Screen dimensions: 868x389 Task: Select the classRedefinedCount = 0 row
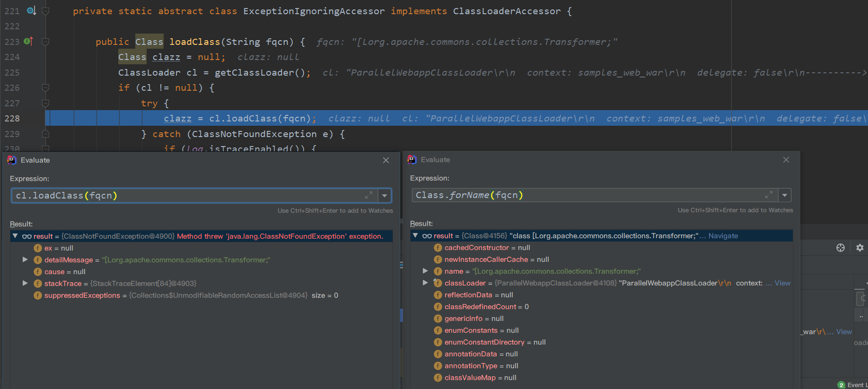(602, 307)
